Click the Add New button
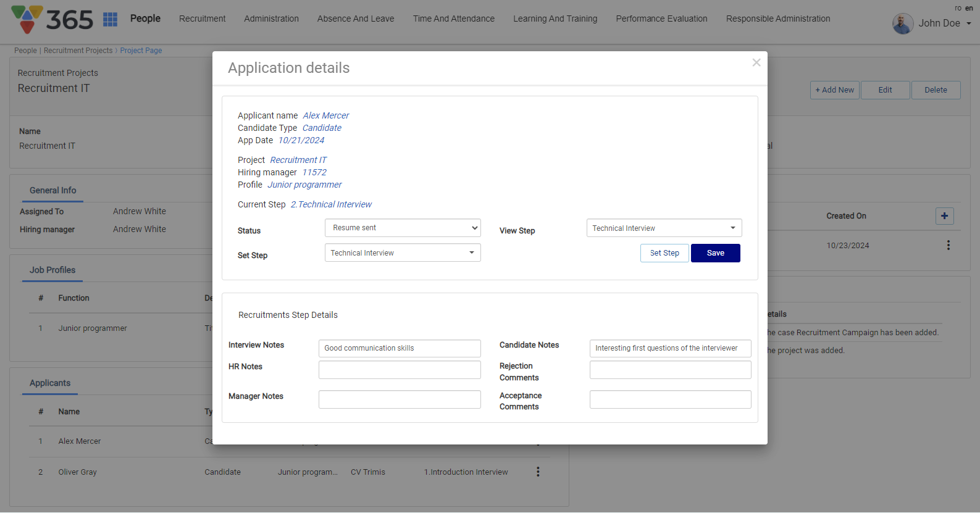The image size is (980, 513). [x=834, y=90]
